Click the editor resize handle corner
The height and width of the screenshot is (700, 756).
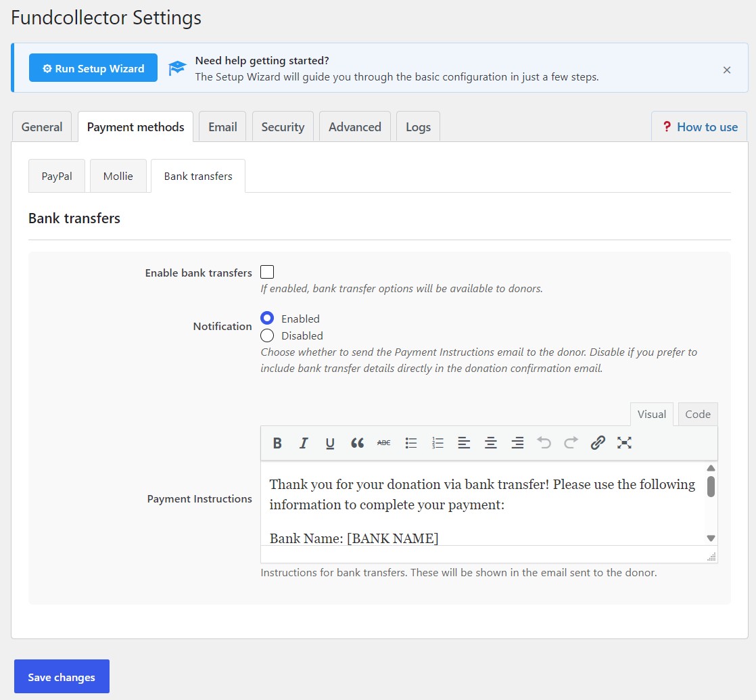[711, 557]
